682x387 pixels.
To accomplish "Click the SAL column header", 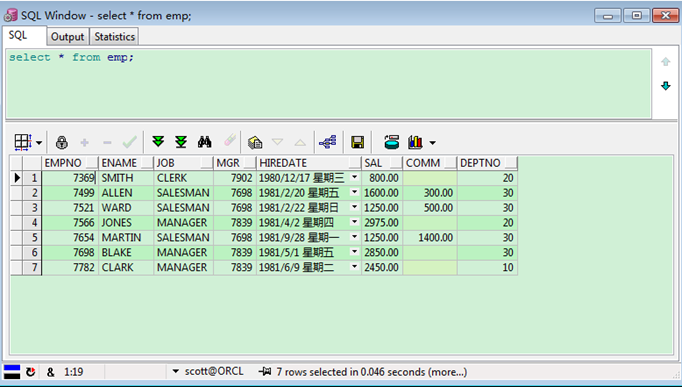I will 382,163.
